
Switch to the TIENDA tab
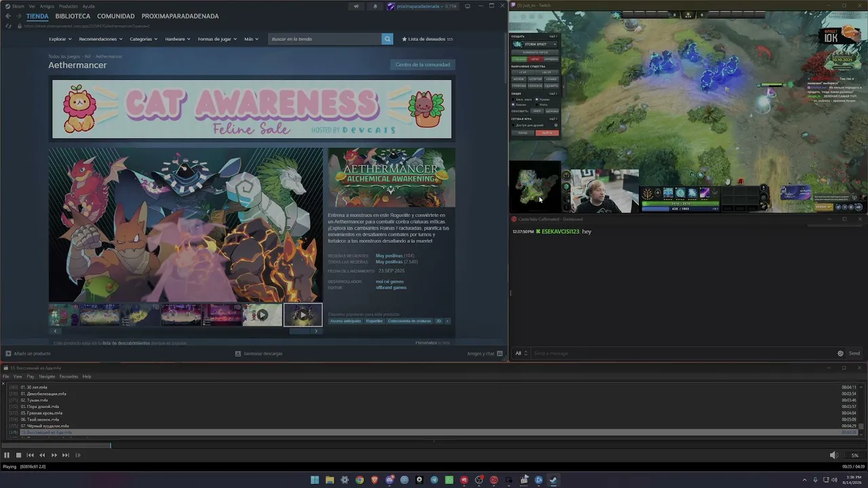37,16
